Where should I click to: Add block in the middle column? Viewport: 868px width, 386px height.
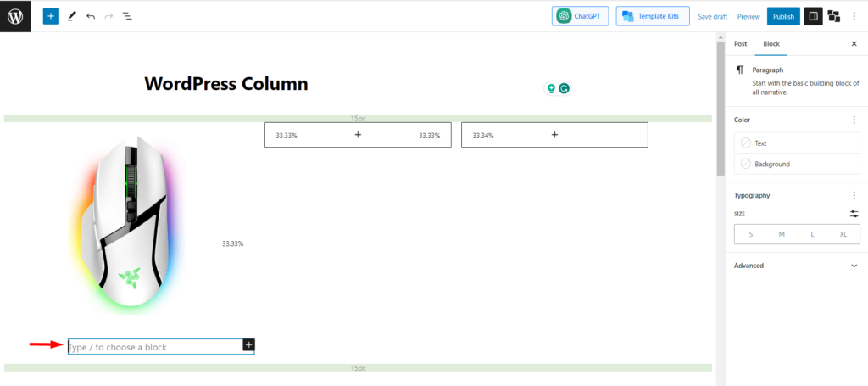358,135
